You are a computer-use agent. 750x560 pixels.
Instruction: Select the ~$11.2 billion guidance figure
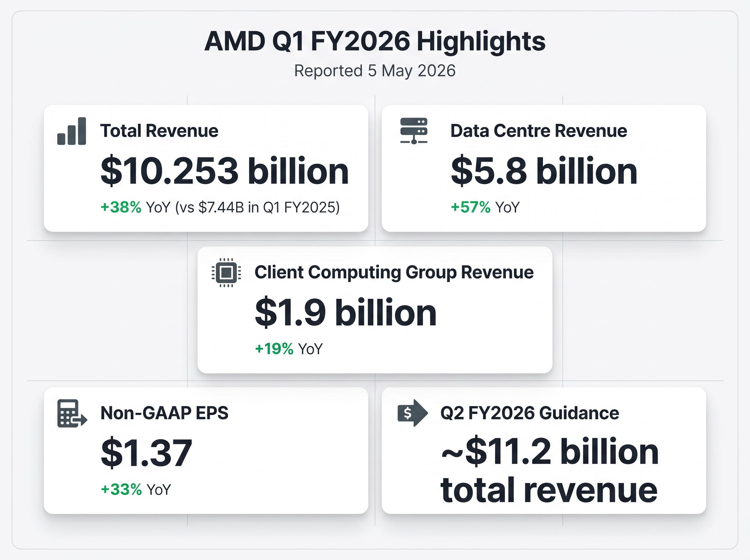(x=550, y=452)
